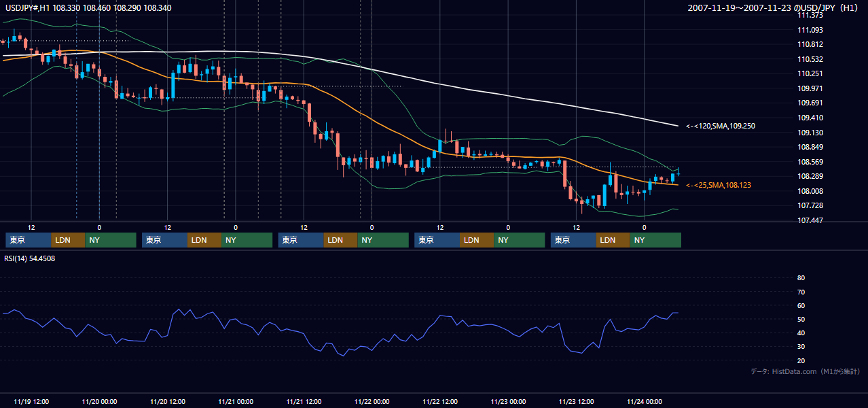
Task: Click price axis value 111.373
Action: point(810,15)
